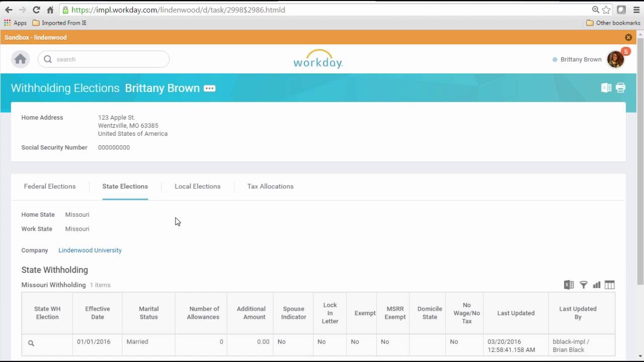Switch to the Tax Allocations tab

(x=270, y=187)
